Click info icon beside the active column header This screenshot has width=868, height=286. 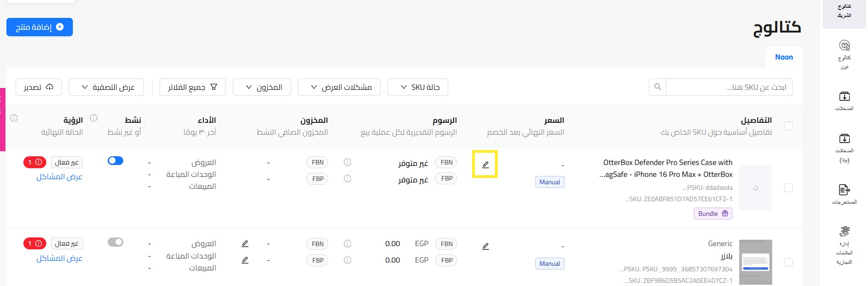(94, 118)
